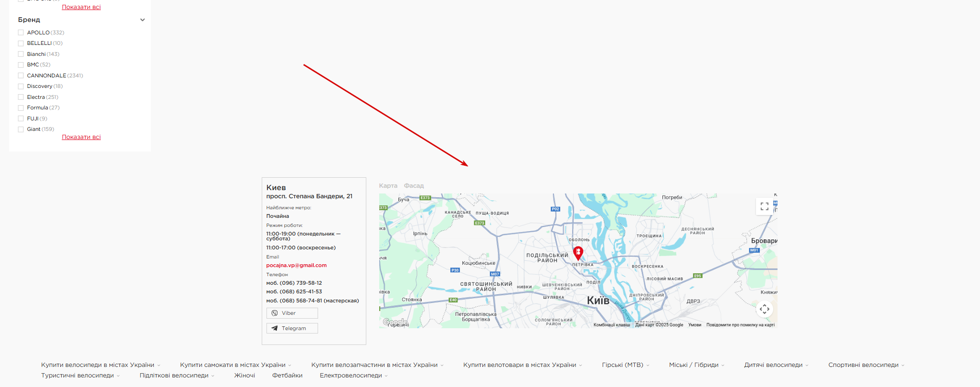This screenshot has width=980, height=387.
Task: Click the E40 road badge on map
Action: point(453,300)
